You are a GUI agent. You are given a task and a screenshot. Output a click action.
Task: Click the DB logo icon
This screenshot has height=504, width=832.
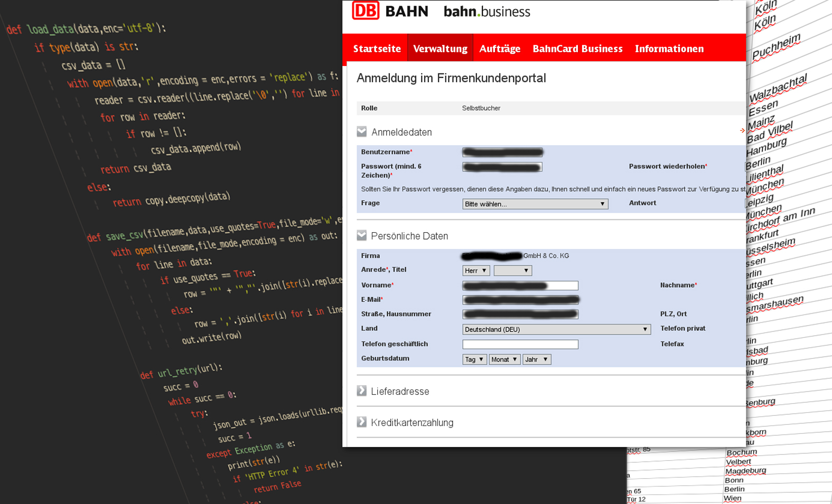point(366,11)
